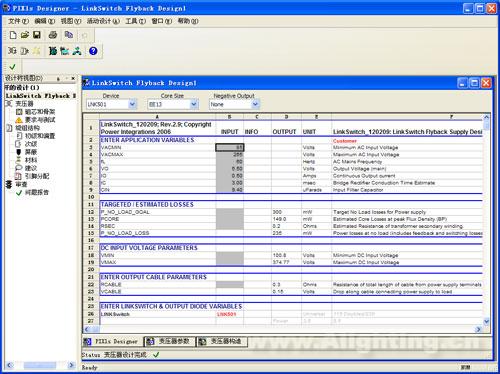Click the 374.77 VMAX output cell
This screenshot has width=500, height=374.
[286, 262]
